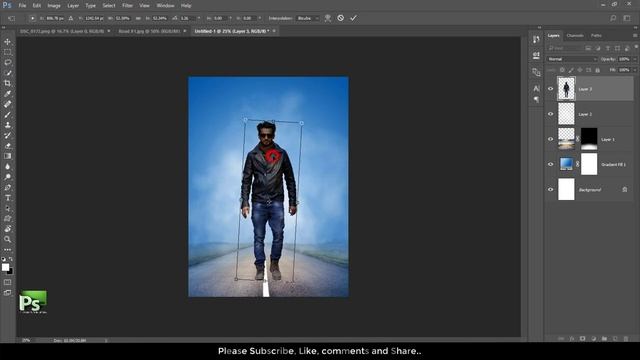Switch to the Channels tab
The height and width of the screenshot is (360, 640).
[575, 36]
